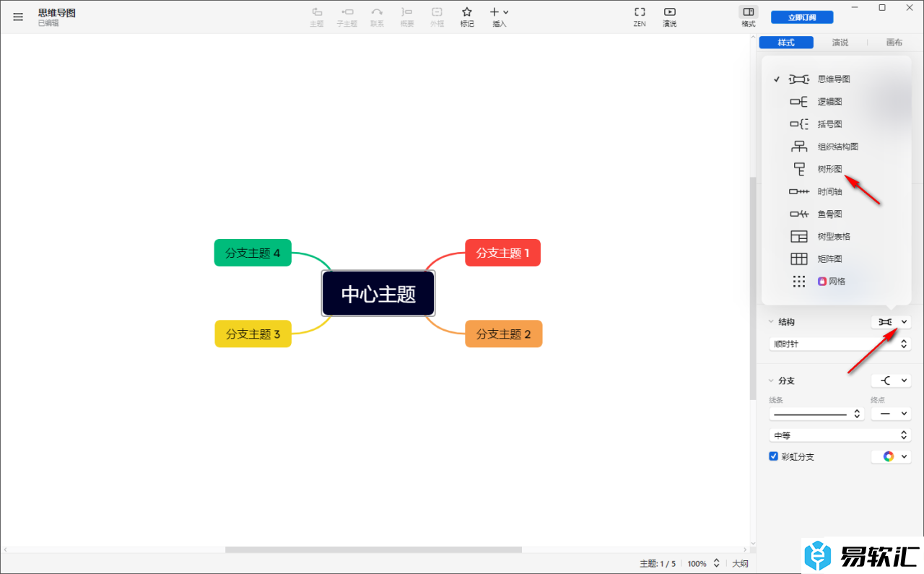Start the 演说 pitch presentation
This screenshot has height=574, width=924.
coord(670,17)
